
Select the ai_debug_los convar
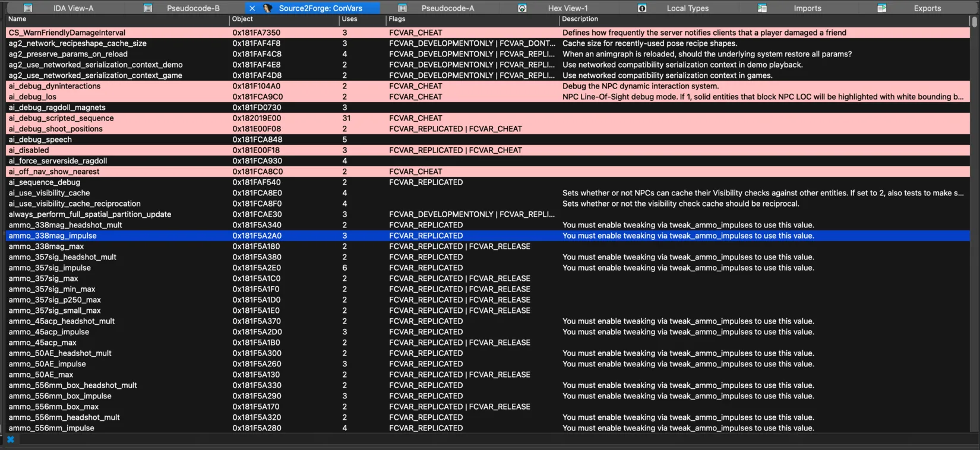[488, 97]
